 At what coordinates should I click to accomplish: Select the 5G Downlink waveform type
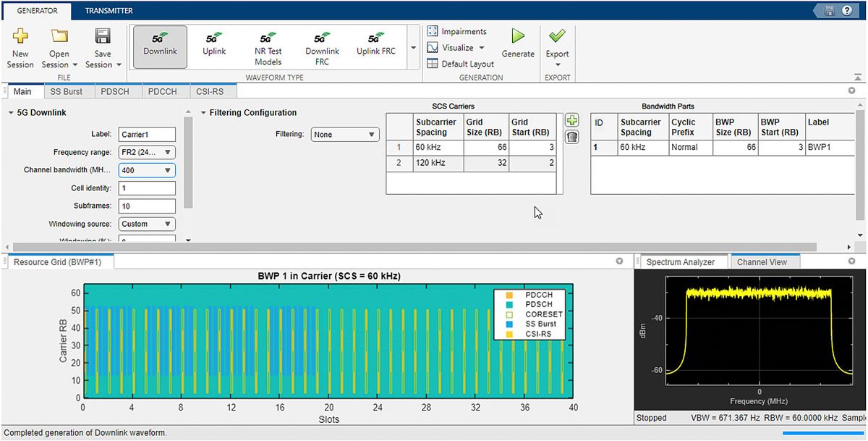click(x=160, y=45)
